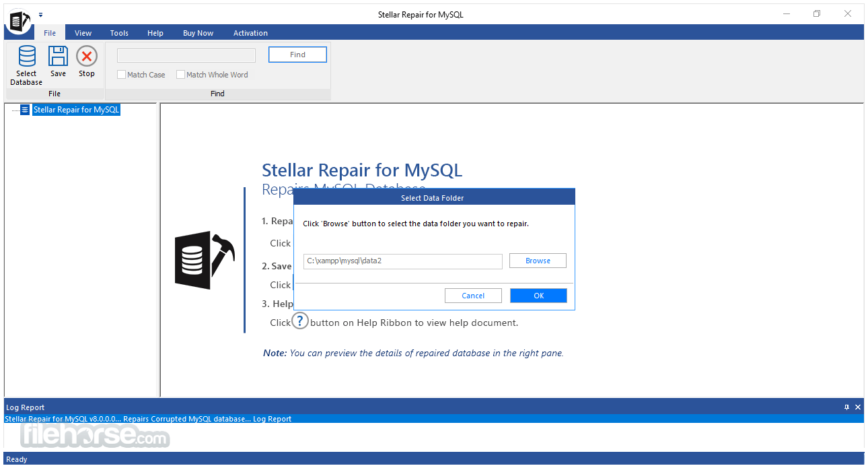Click the Find search input field
868x468 pixels.
186,55
